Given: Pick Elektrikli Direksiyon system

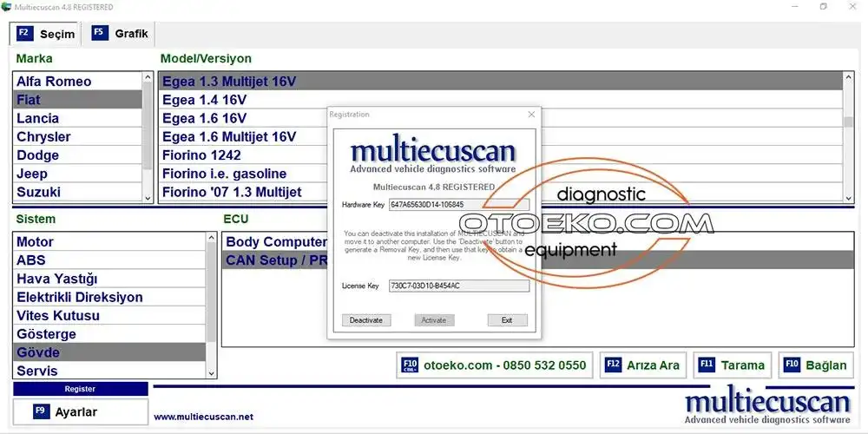Looking at the screenshot, I should point(109,297).
